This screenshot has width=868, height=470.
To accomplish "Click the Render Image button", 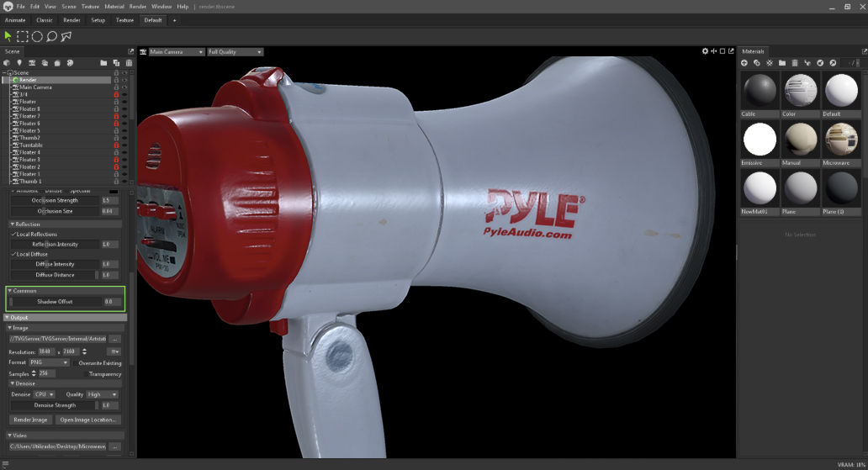I will [x=30, y=420].
